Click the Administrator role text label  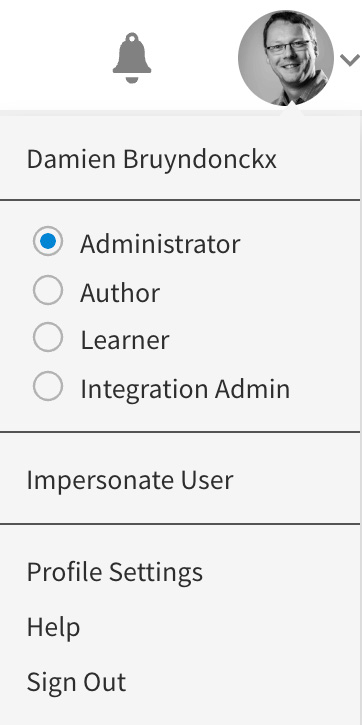point(160,244)
